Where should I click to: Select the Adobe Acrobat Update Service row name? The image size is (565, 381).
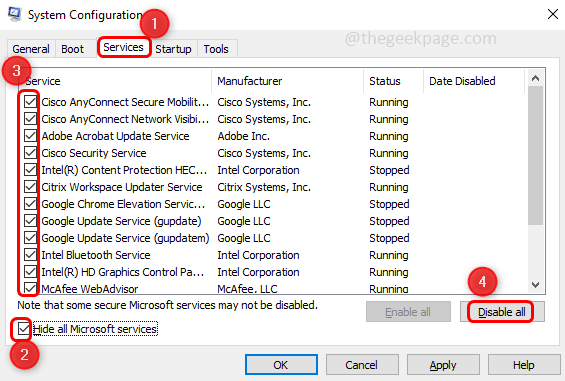tap(115, 136)
